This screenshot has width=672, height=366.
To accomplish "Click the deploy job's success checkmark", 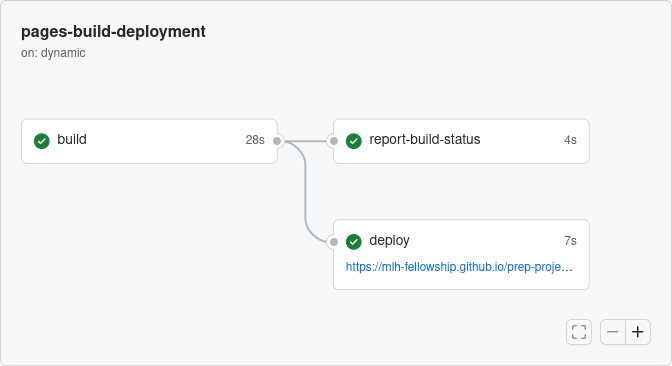I will (354, 242).
